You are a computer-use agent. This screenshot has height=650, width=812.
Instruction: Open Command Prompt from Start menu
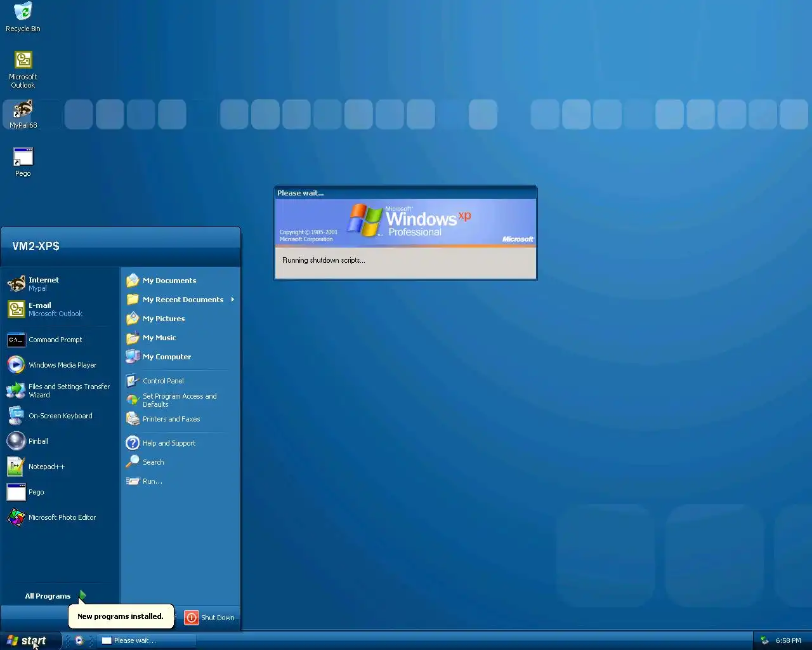(x=60, y=340)
